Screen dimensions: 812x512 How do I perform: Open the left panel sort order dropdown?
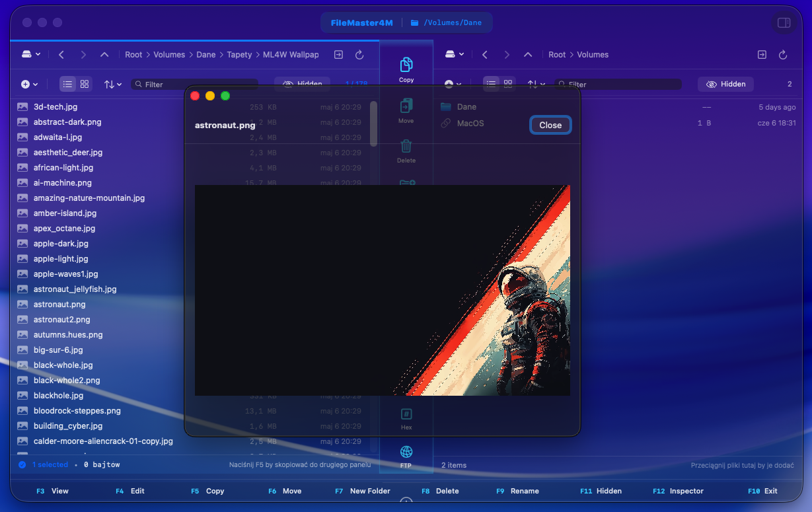pos(113,84)
